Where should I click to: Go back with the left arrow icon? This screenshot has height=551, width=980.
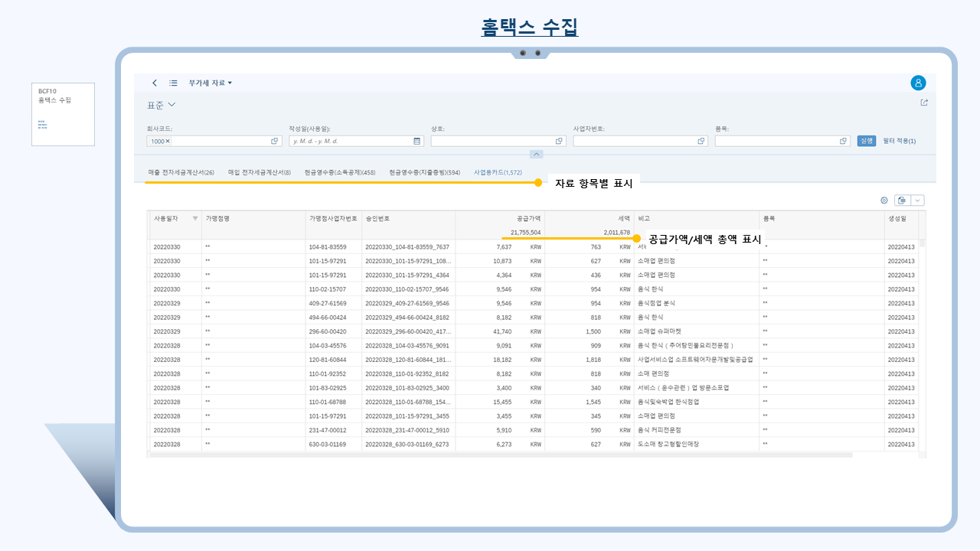coord(155,83)
